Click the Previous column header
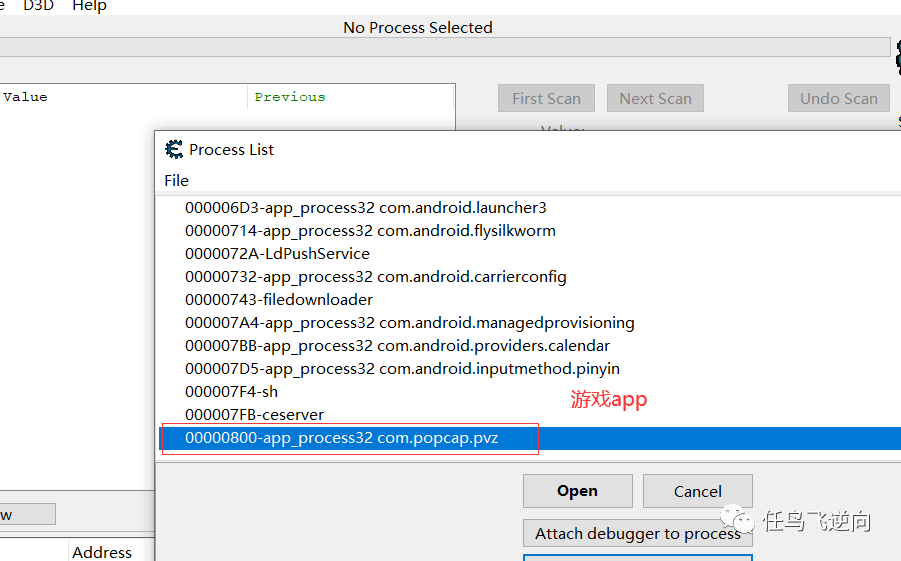 click(289, 97)
